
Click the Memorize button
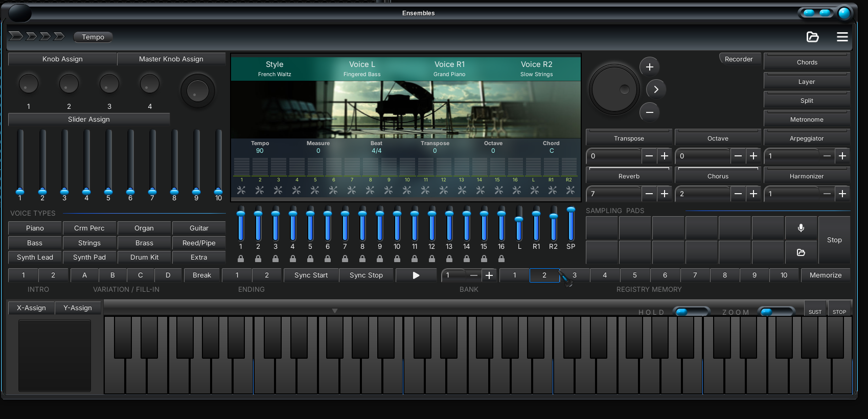825,275
